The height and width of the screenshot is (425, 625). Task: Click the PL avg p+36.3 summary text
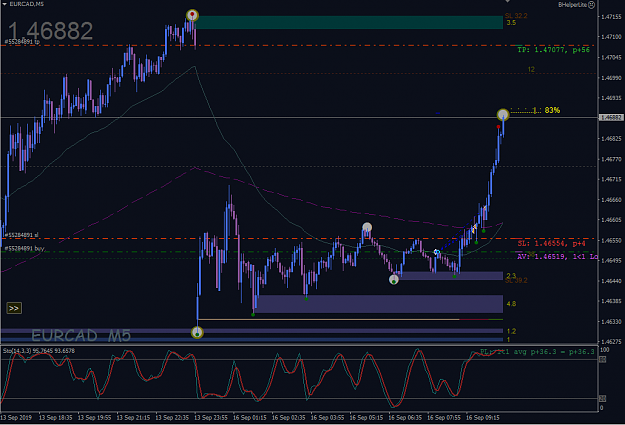[537, 352]
